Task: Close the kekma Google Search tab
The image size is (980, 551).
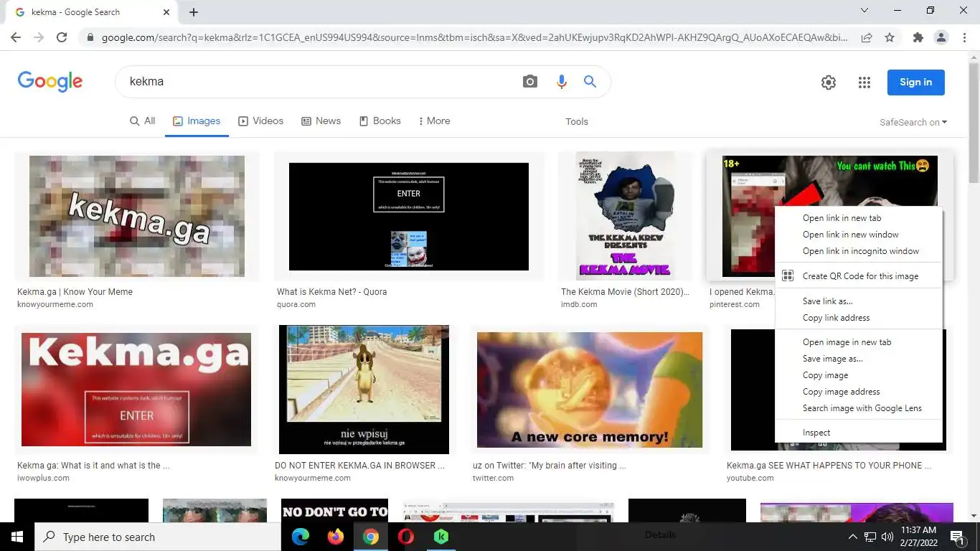Action: point(167,12)
